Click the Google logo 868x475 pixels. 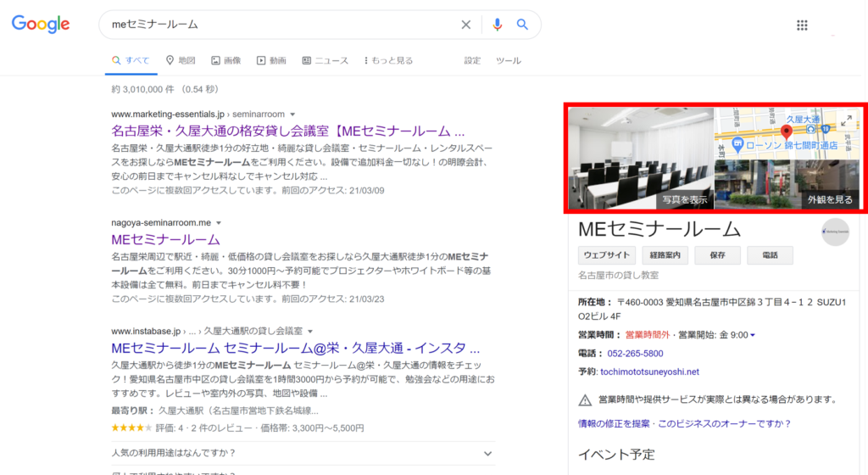click(41, 24)
